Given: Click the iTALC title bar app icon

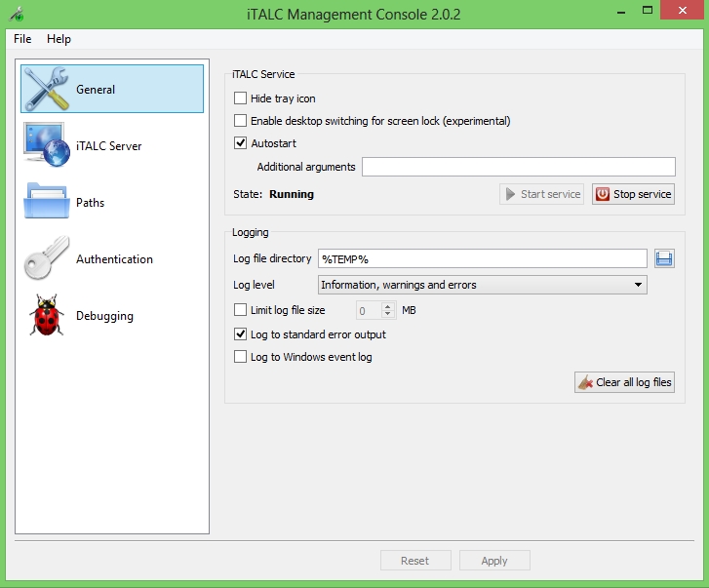Looking at the screenshot, I should 17,14.
